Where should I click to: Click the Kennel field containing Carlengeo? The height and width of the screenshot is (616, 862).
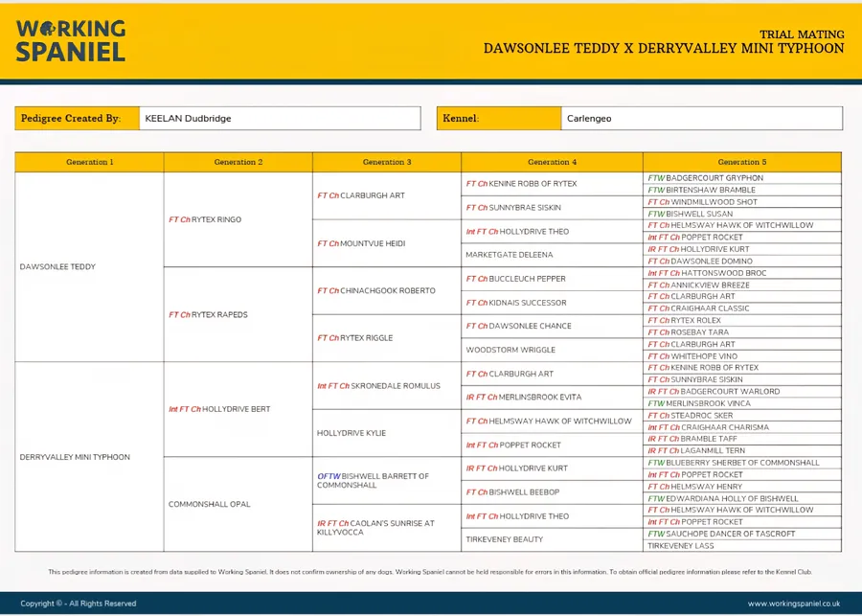[x=701, y=119]
